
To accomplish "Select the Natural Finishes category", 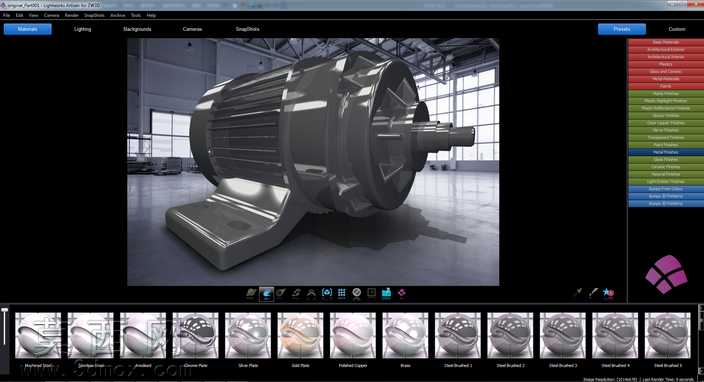I will tap(665, 174).
